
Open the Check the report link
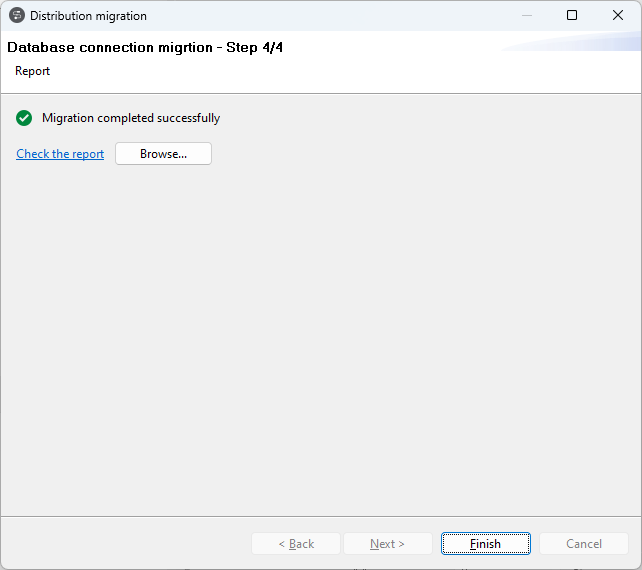pos(60,154)
